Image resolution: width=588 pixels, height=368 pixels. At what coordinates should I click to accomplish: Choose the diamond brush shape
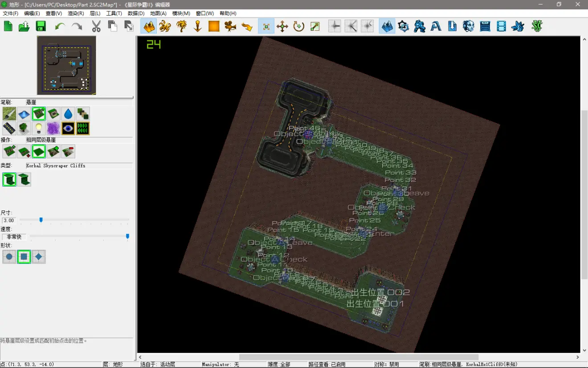click(x=39, y=257)
